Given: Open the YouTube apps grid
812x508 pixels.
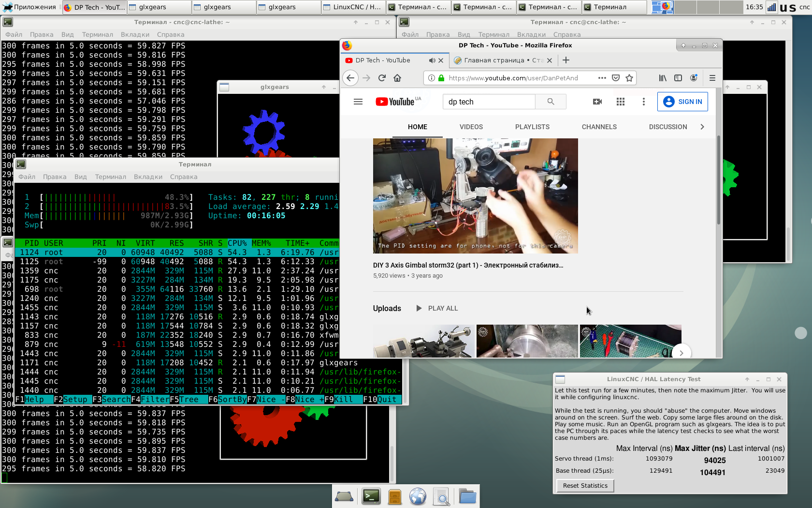Looking at the screenshot, I should point(621,102).
